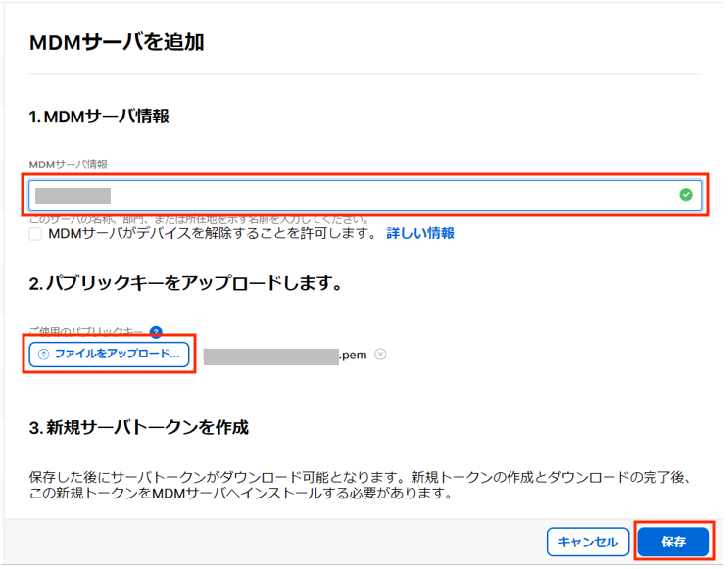Click the 3. 新規サーバトークンを作成 heading
This screenshot has width=728, height=569.
tap(138, 428)
